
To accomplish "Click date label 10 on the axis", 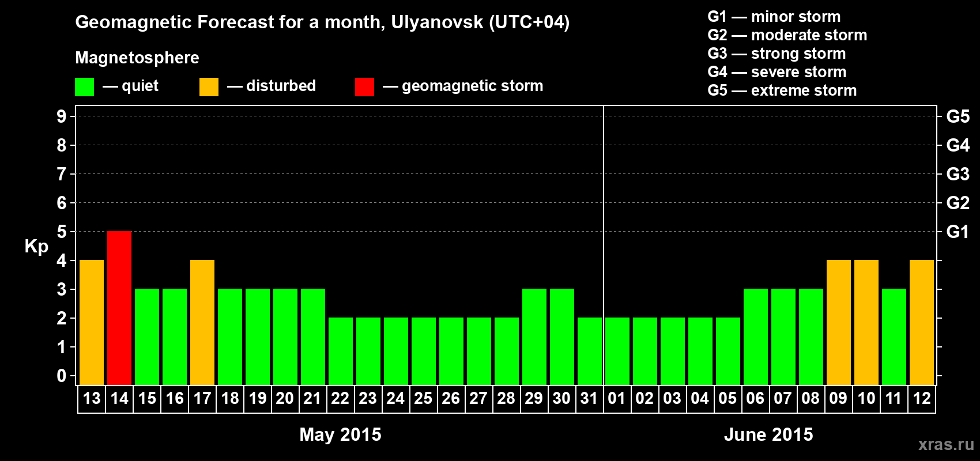I will [x=866, y=399].
